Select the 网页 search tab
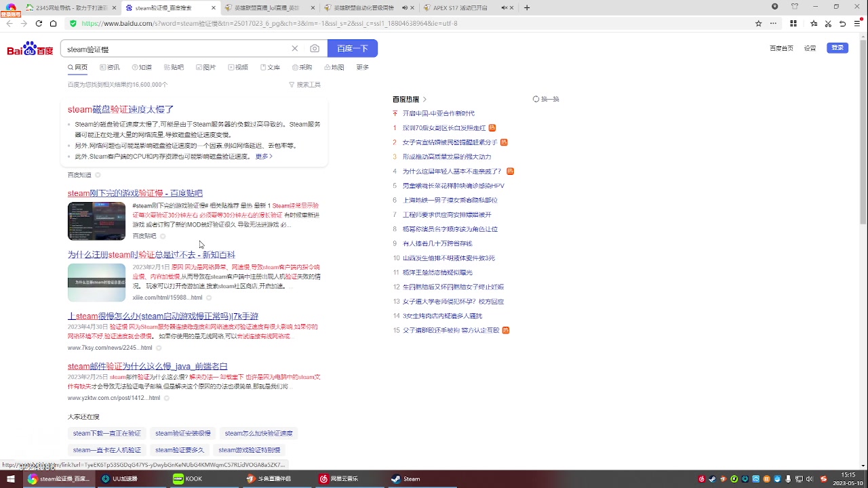This screenshot has height=488, width=868. 77,67
